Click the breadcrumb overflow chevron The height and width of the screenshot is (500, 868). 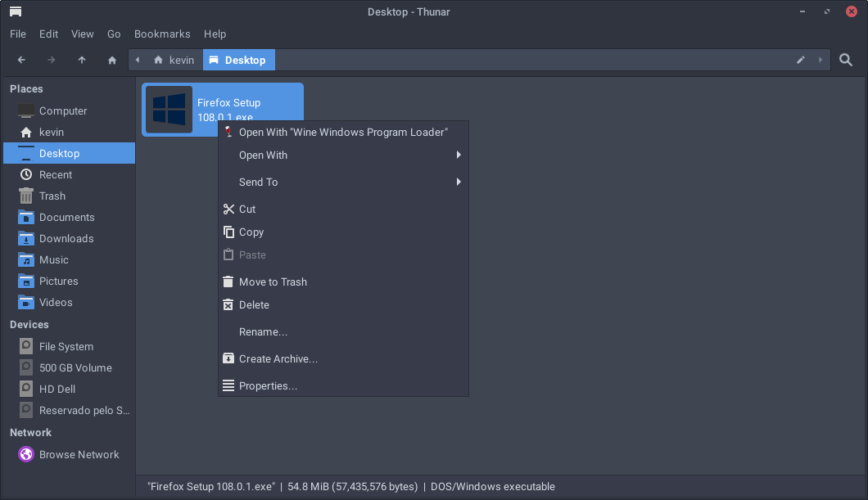coord(137,60)
